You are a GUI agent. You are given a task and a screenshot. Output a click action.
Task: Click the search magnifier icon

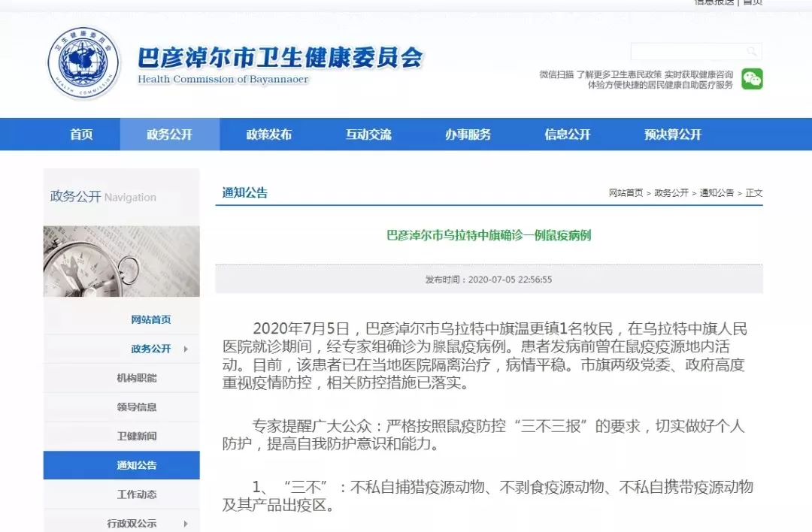(751, 51)
